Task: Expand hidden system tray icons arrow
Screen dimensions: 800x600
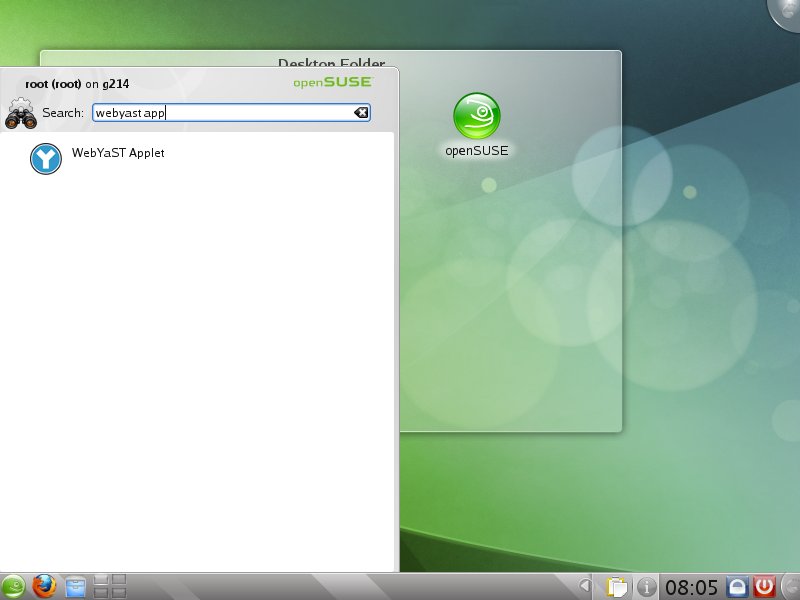Action: pyautogui.click(x=585, y=587)
